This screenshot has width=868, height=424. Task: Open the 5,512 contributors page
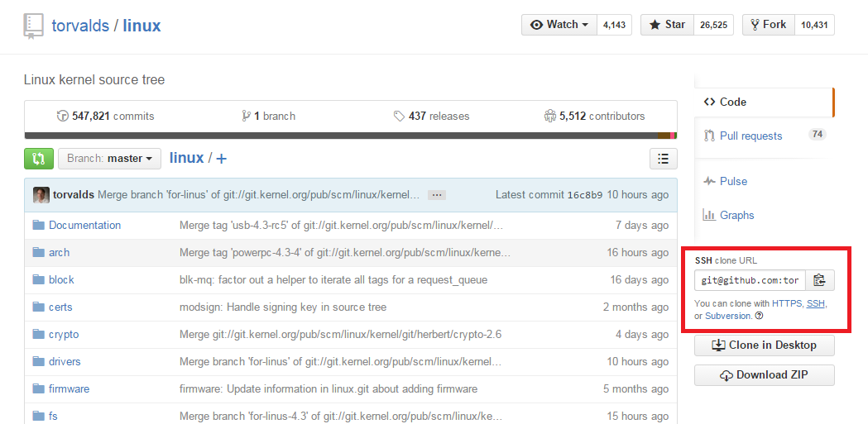(x=595, y=116)
